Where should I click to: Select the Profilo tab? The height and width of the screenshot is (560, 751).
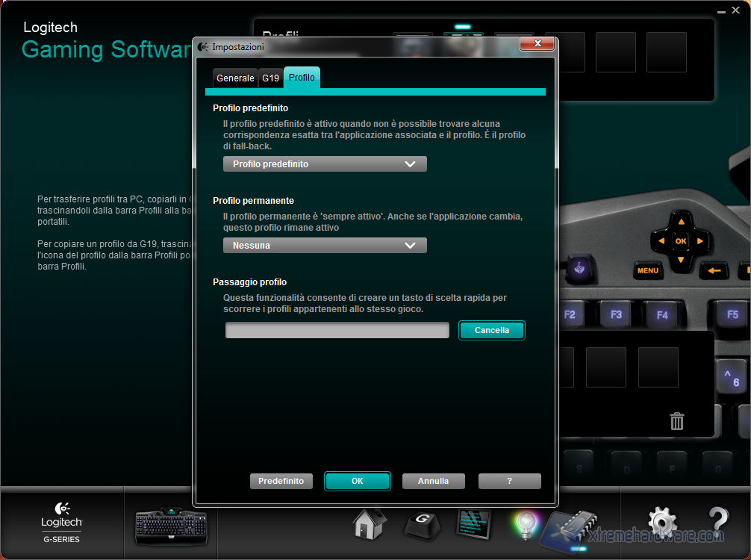pos(302,78)
